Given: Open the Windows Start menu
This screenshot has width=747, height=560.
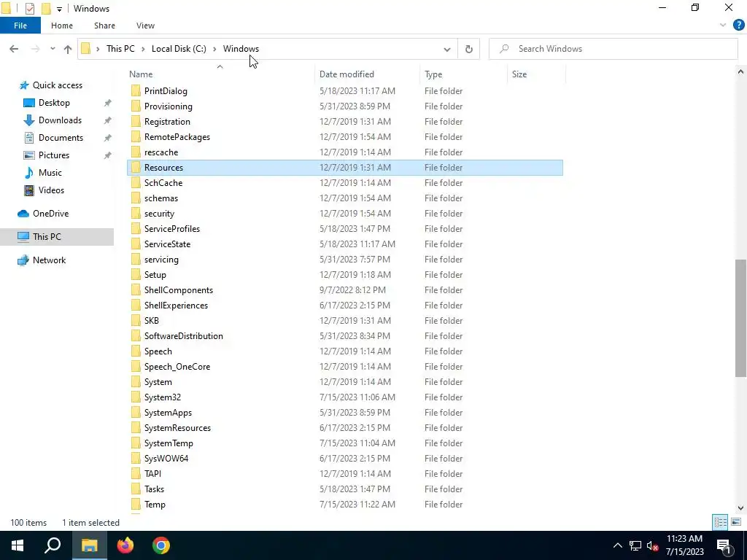Looking at the screenshot, I should tap(18, 545).
